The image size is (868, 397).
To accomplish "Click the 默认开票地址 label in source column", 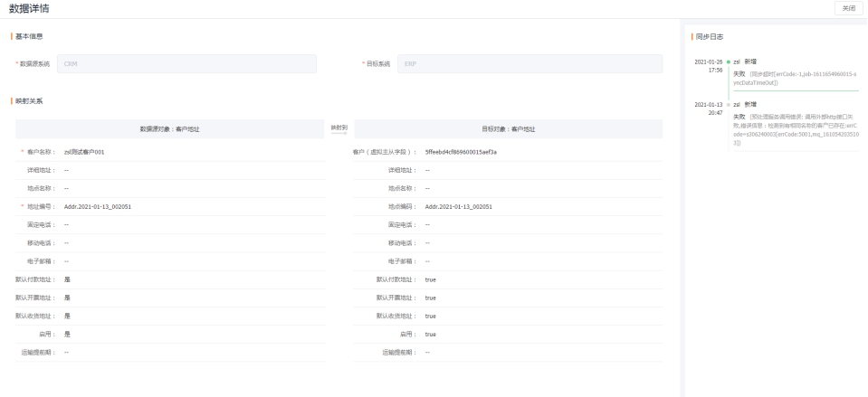I will tap(35, 298).
